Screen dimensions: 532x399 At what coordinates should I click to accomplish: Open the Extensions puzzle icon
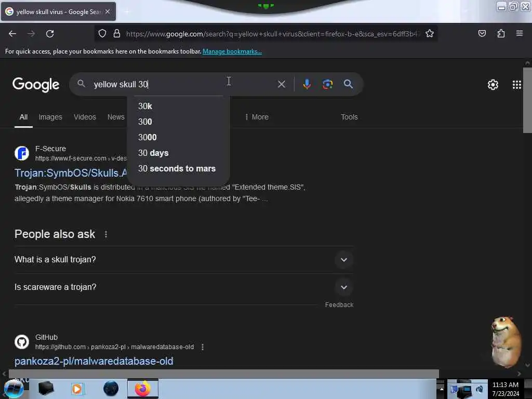[x=501, y=33]
